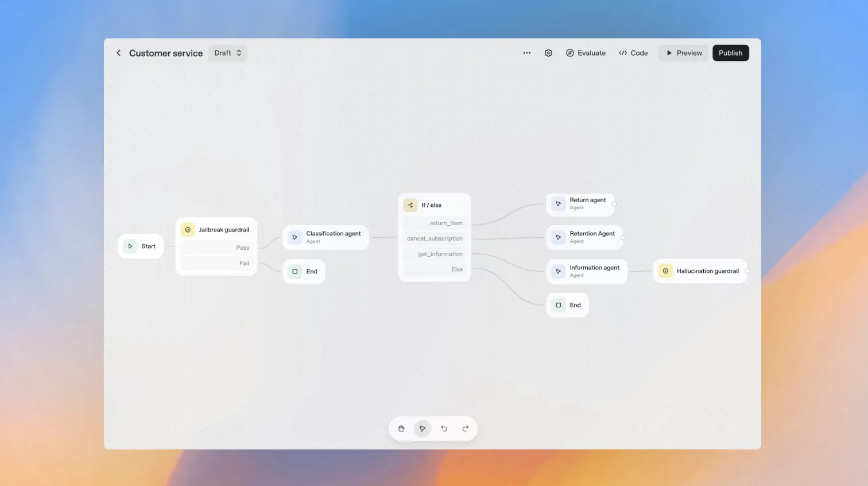
Task: Select the Start node
Action: pyautogui.click(x=141, y=246)
